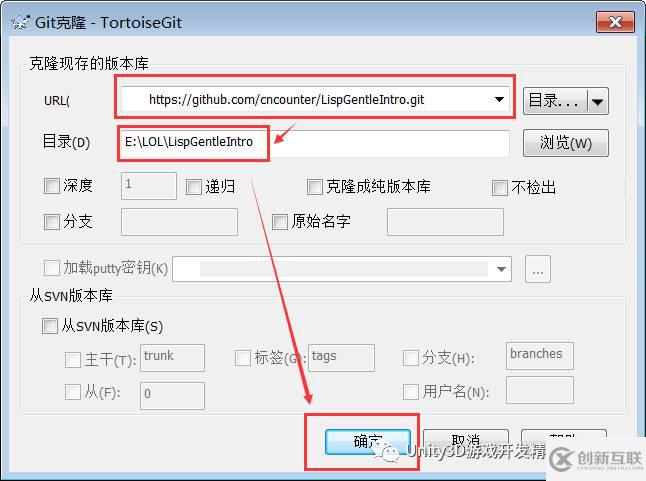
Task: Click the TortoiseGit icon in title bar
Action: [x=21, y=22]
